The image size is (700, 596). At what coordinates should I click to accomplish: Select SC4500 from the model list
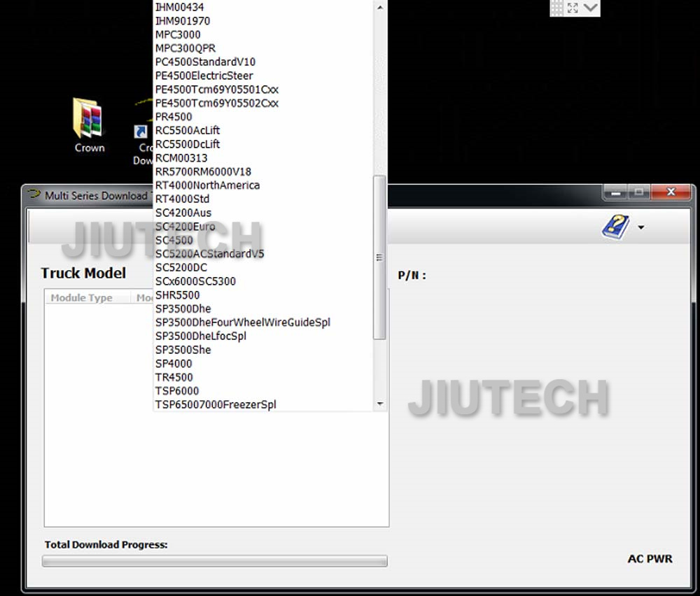pyautogui.click(x=174, y=240)
